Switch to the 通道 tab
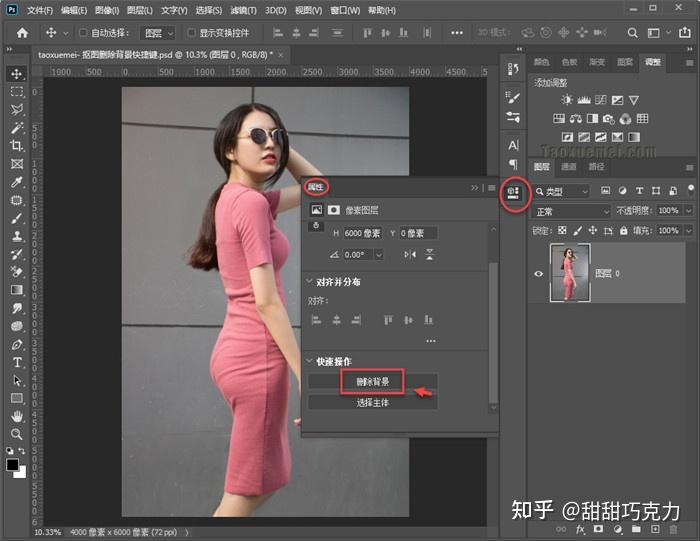Viewport: 700px width, 541px height. click(x=568, y=166)
